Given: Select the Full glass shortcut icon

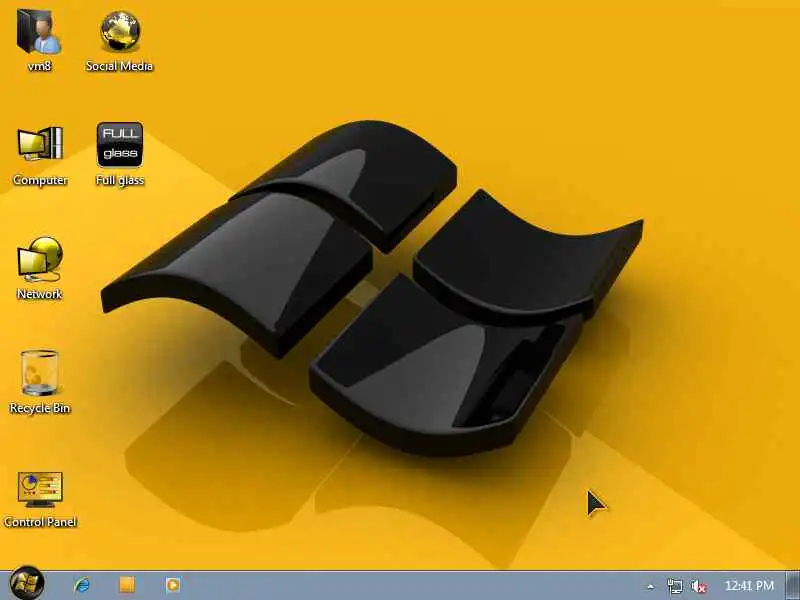Looking at the screenshot, I should pyautogui.click(x=120, y=144).
